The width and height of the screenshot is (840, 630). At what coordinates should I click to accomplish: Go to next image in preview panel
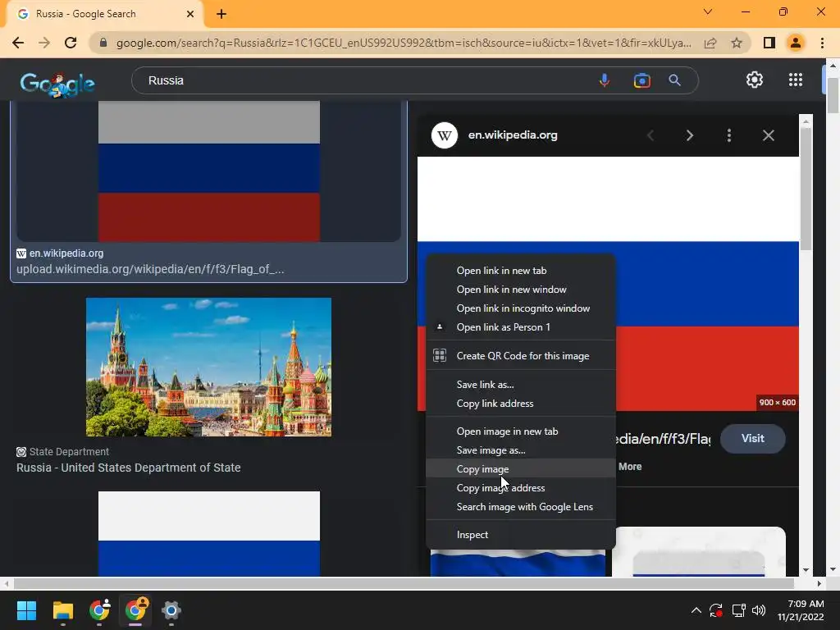tap(689, 135)
